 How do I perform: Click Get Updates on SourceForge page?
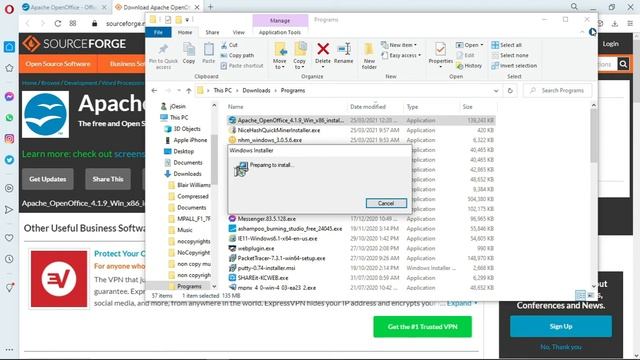48,179
